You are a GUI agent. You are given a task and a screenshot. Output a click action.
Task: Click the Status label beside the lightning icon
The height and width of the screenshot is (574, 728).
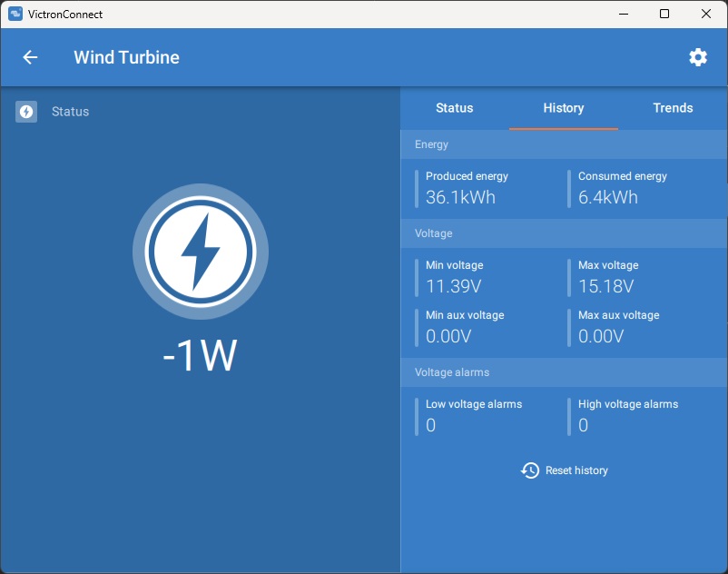(70, 112)
